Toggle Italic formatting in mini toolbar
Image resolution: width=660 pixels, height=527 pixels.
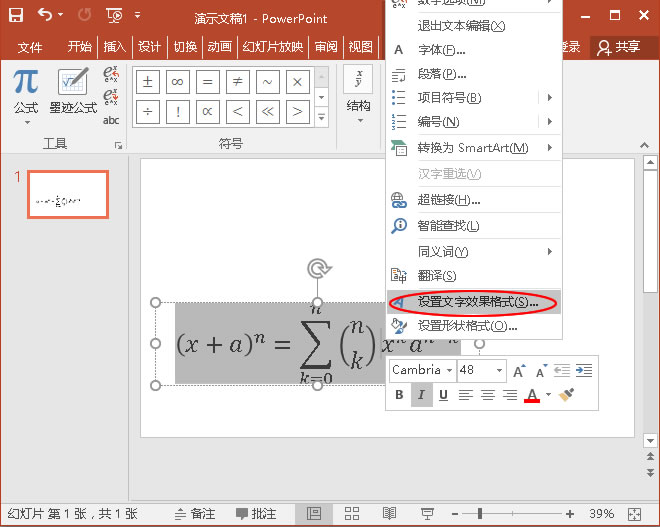pyautogui.click(x=421, y=395)
